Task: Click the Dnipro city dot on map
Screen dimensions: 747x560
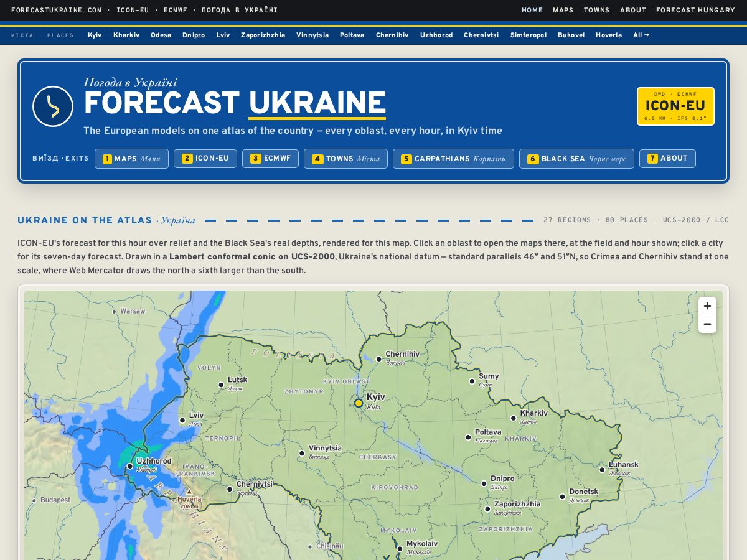Action: 484,483
